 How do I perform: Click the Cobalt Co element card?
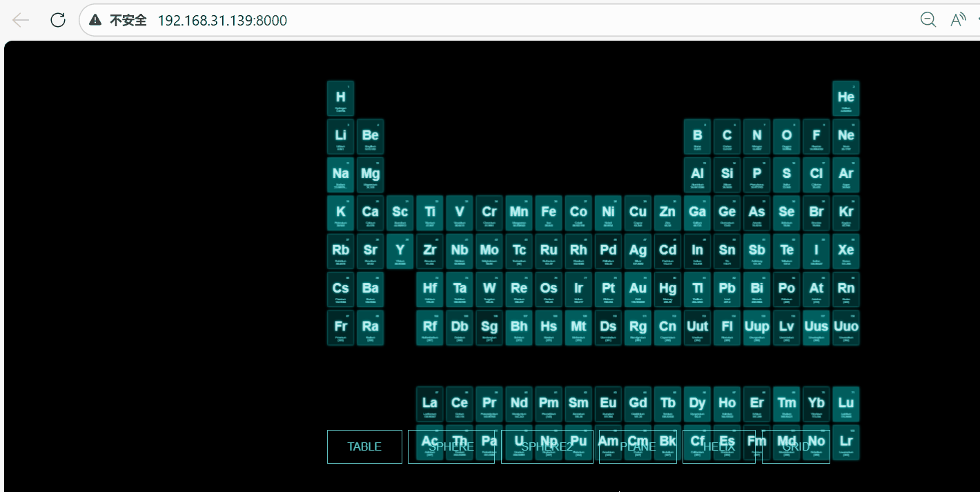tap(578, 213)
